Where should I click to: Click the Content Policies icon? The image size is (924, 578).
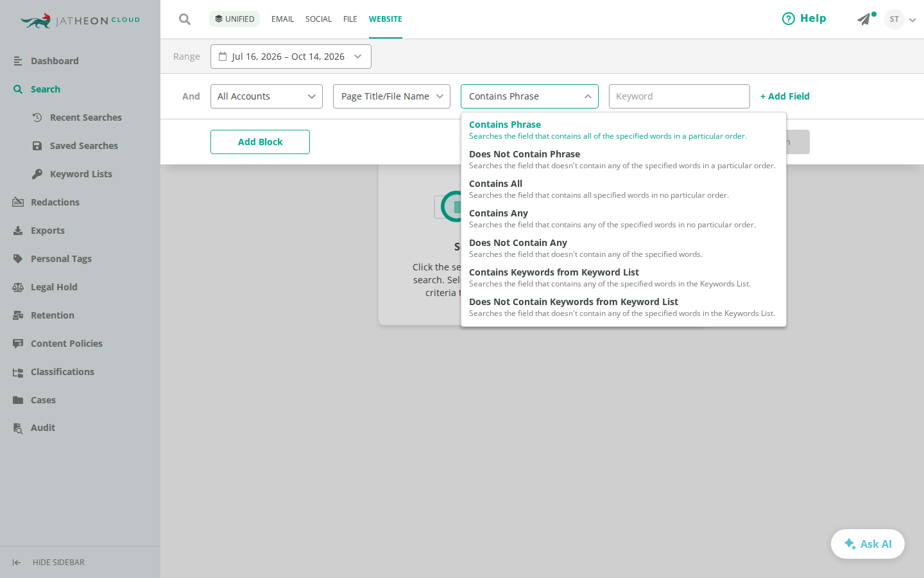point(18,344)
